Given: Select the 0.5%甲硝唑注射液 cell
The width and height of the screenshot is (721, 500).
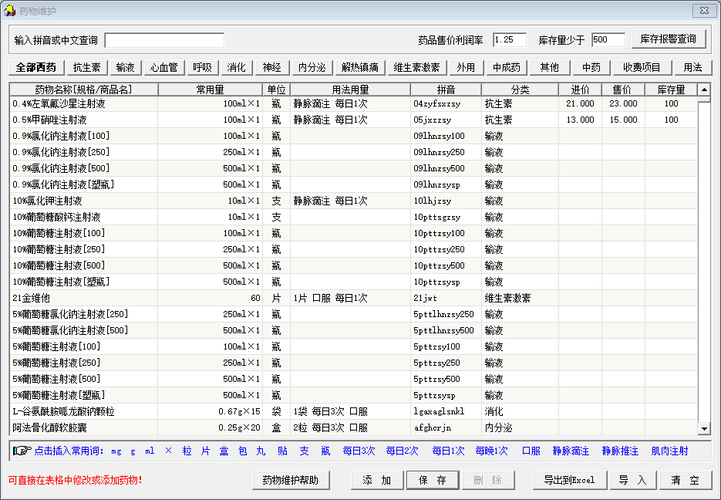Looking at the screenshot, I should [84, 120].
